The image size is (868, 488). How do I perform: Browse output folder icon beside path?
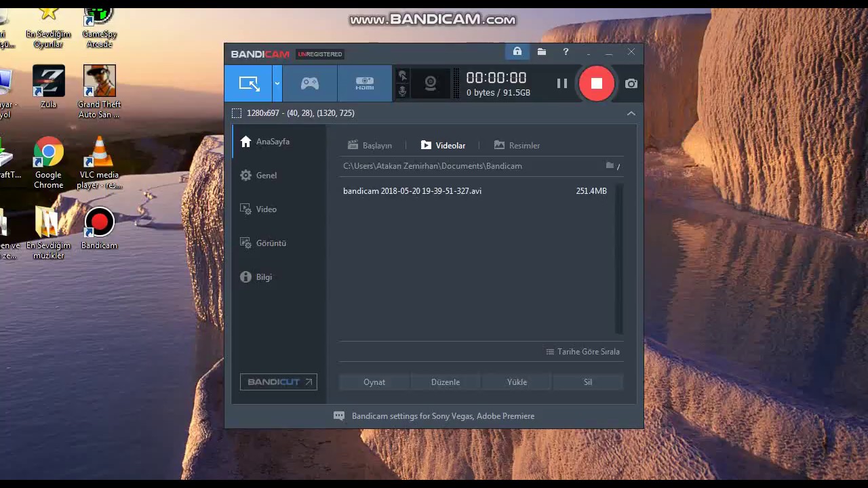(x=610, y=165)
